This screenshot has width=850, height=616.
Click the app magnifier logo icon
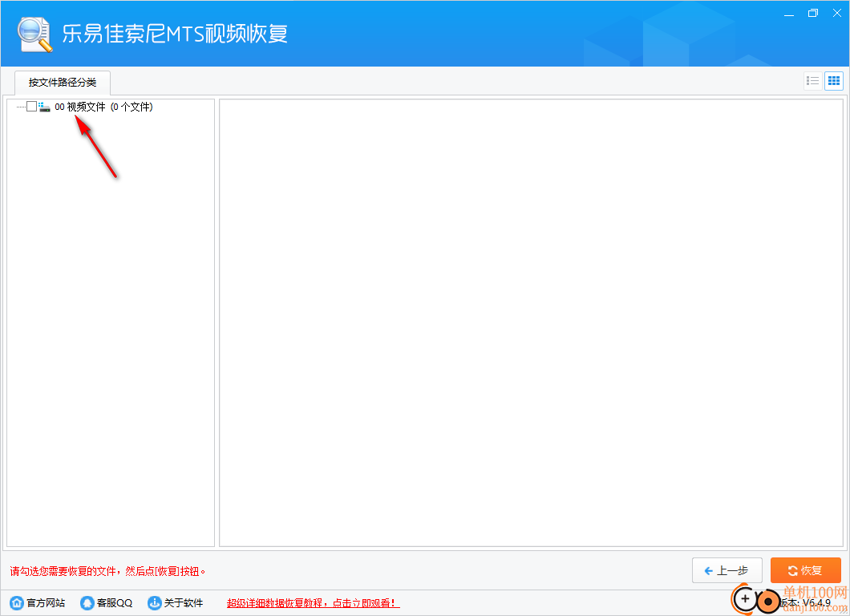point(34,34)
